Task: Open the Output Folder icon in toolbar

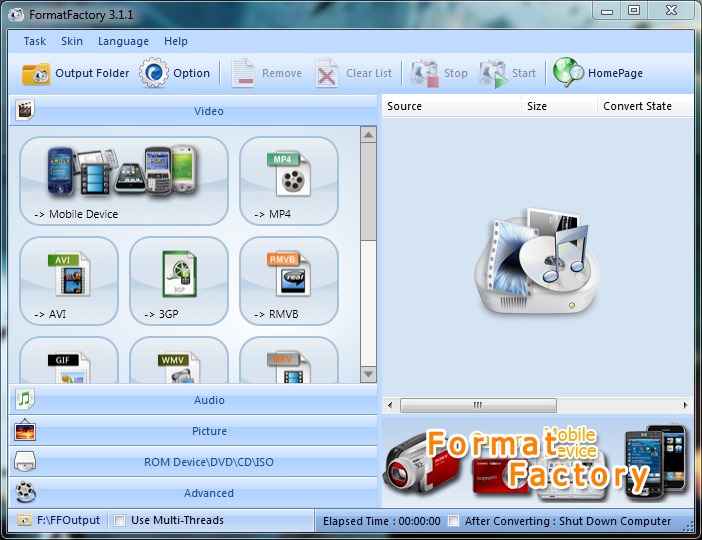Action: pos(36,73)
